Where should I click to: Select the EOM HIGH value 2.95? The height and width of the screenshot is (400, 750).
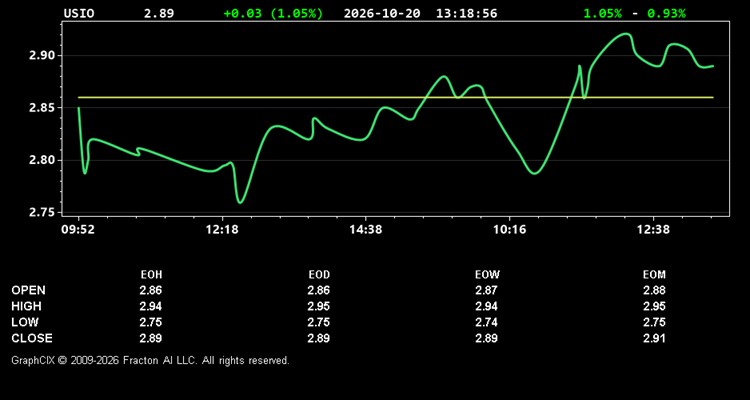[x=654, y=306]
